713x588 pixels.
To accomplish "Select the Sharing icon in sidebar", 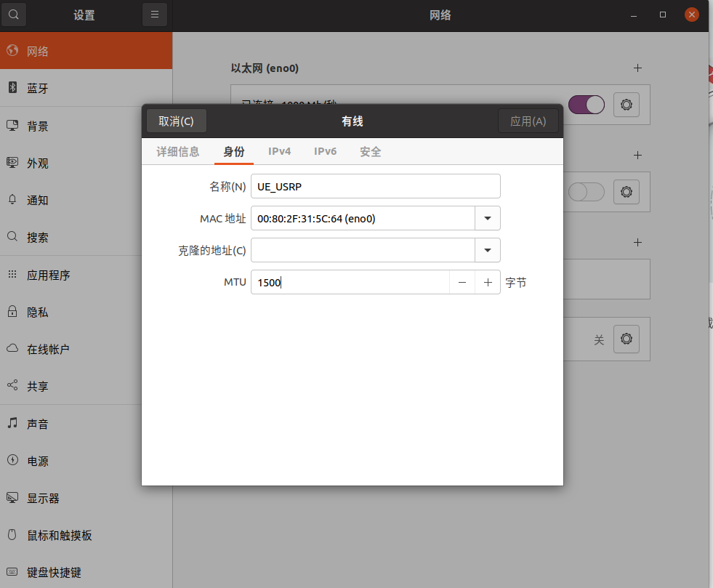I will point(13,385).
